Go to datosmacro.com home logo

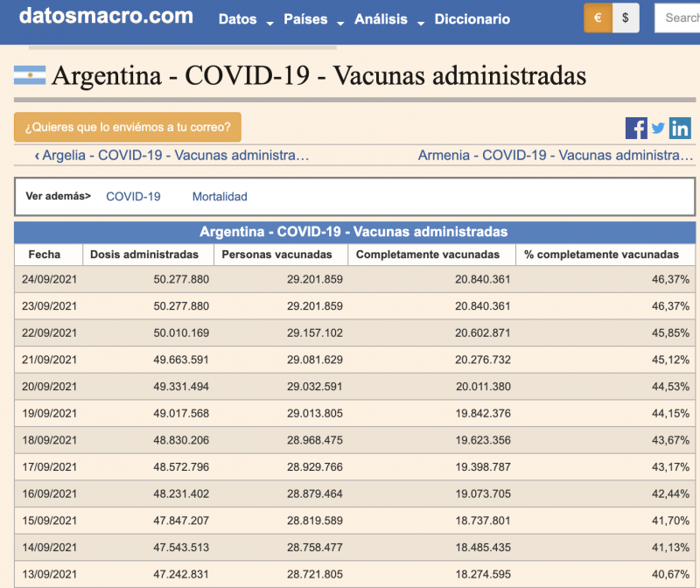coord(106,16)
